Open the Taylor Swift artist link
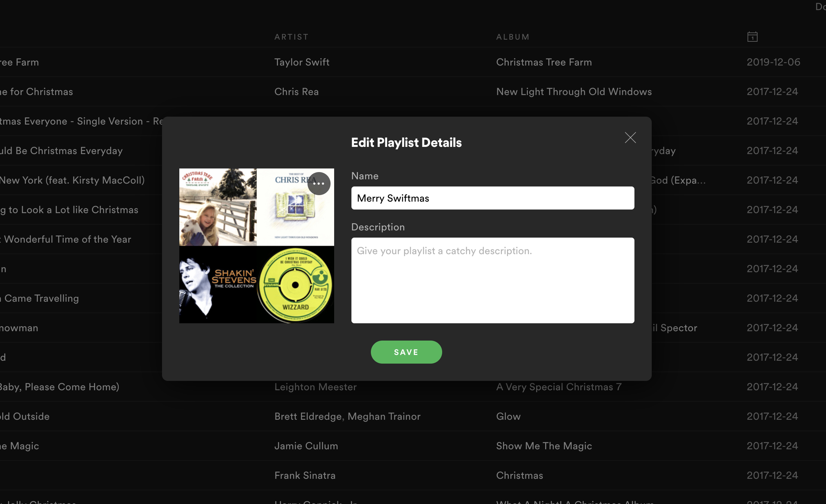This screenshot has height=504, width=826. [302, 62]
